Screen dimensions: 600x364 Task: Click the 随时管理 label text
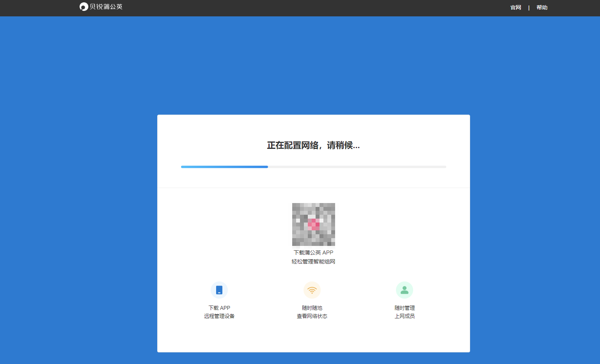point(405,308)
